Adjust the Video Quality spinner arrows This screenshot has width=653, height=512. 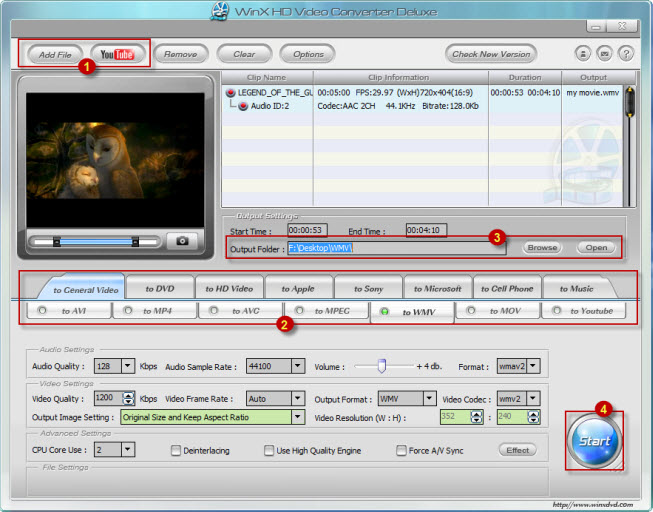coord(128,398)
